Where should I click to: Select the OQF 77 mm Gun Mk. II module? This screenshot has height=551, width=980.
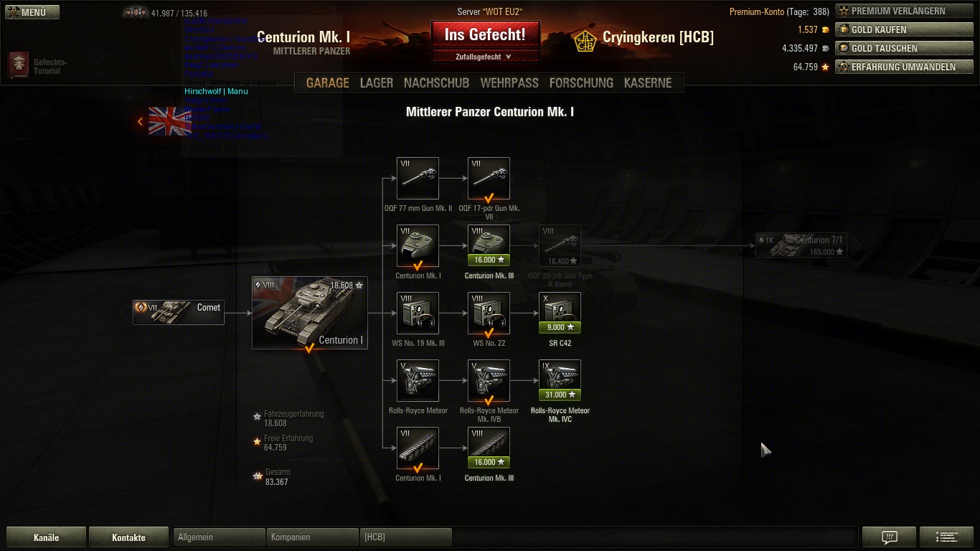tap(418, 178)
